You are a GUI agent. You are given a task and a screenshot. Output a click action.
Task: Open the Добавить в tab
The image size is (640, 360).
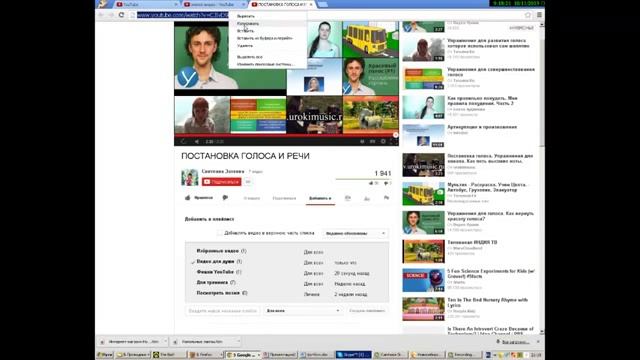click(x=320, y=198)
